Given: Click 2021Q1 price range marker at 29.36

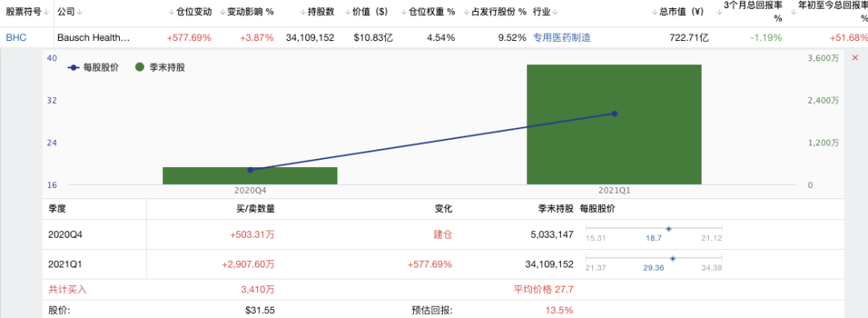Looking at the screenshot, I should (673, 259).
